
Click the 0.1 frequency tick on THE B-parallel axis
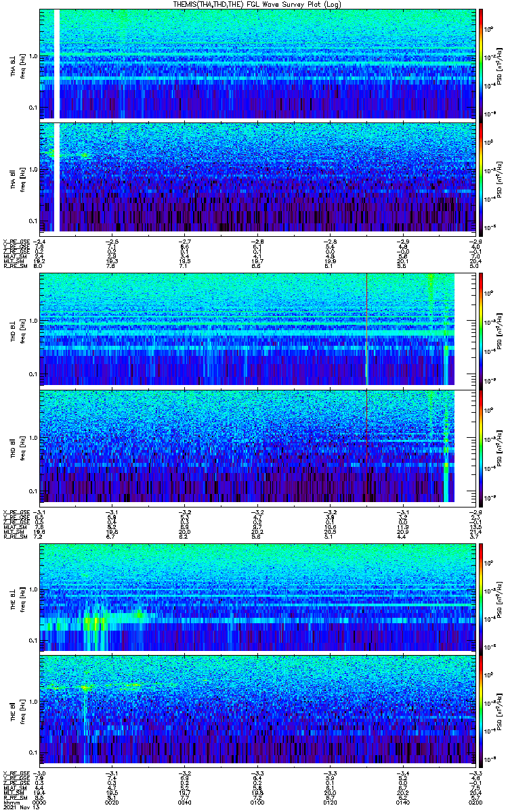[x=32, y=752]
